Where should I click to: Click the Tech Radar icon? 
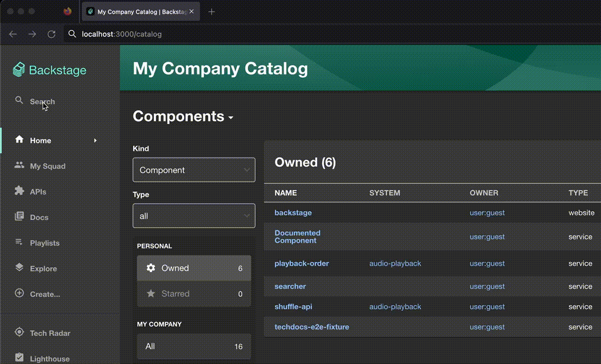[19, 333]
